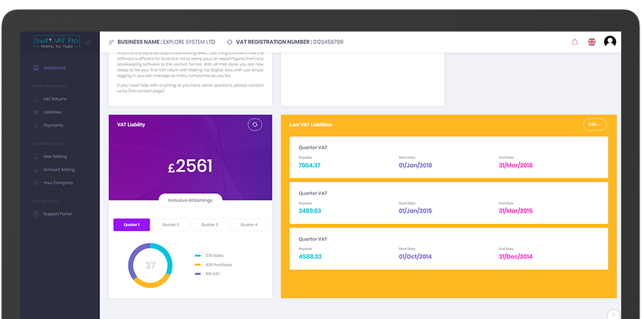Click the pink circular sync icon in header
644x319 pixels.
coord(575,42)
